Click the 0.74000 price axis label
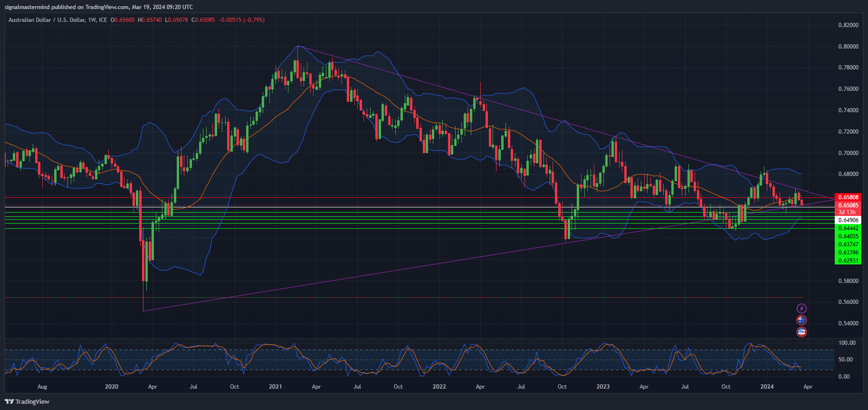868x410 pixels. (x=848, y=110)
